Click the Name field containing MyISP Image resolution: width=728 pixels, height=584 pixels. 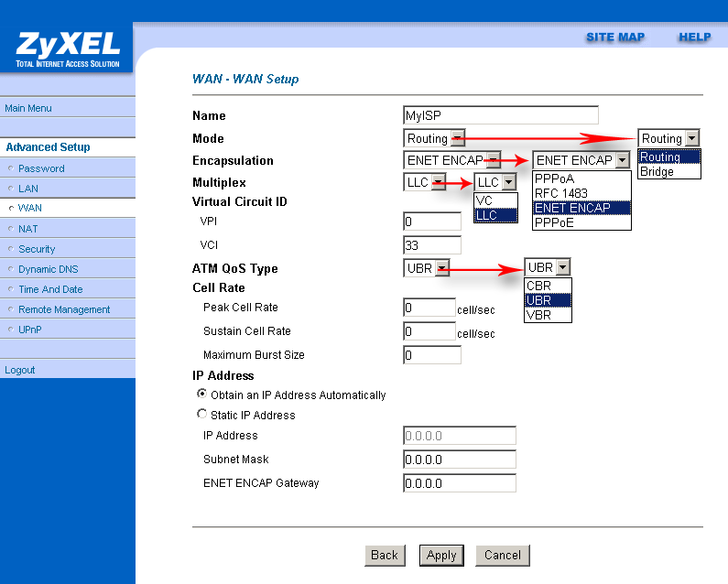click(x=501, y=115)
